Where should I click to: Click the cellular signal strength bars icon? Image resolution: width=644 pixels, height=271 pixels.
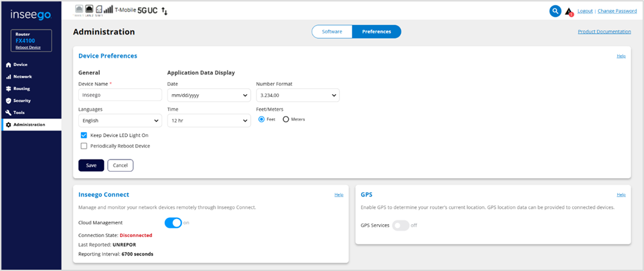tap(108, 10)
